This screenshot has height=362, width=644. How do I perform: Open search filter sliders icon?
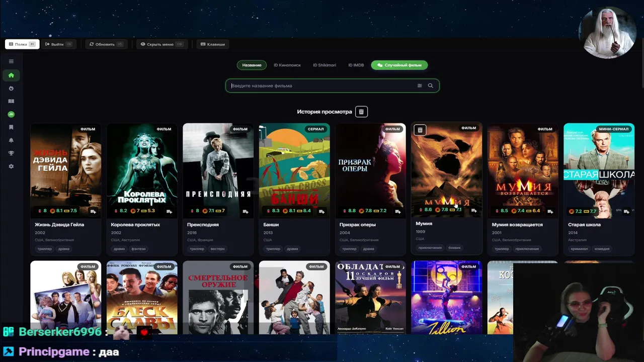[420, 85]
